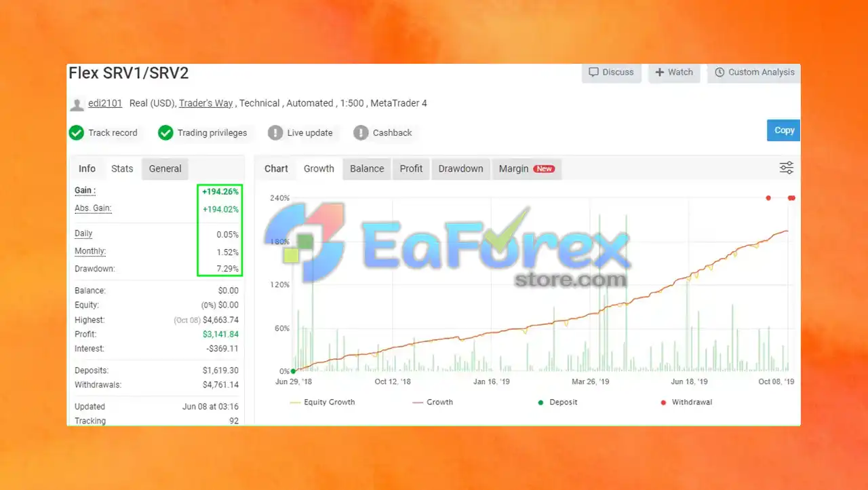
Task: Toggle Deposit legend series
Action: pos(557,402)
